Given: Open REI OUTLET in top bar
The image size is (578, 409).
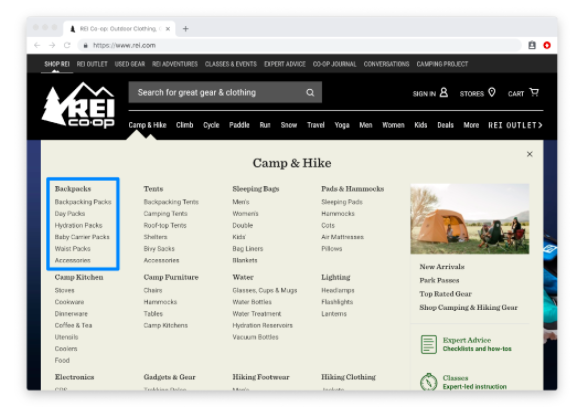Looking at the screenshot, I should (x=92, y=64).
